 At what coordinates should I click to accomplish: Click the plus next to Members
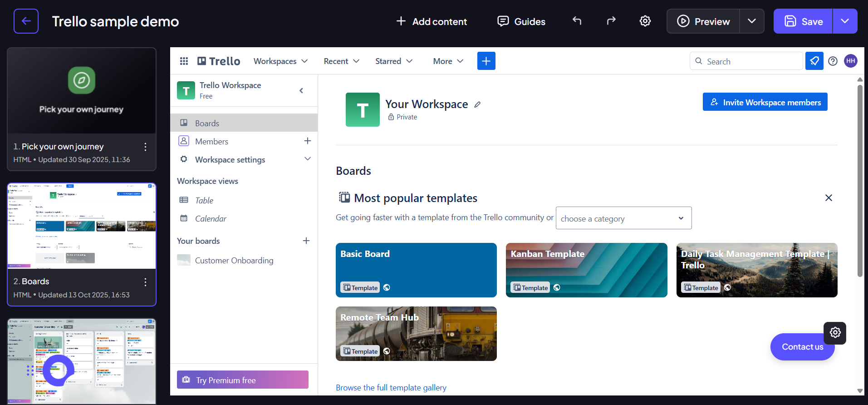(x=307, y=141)
